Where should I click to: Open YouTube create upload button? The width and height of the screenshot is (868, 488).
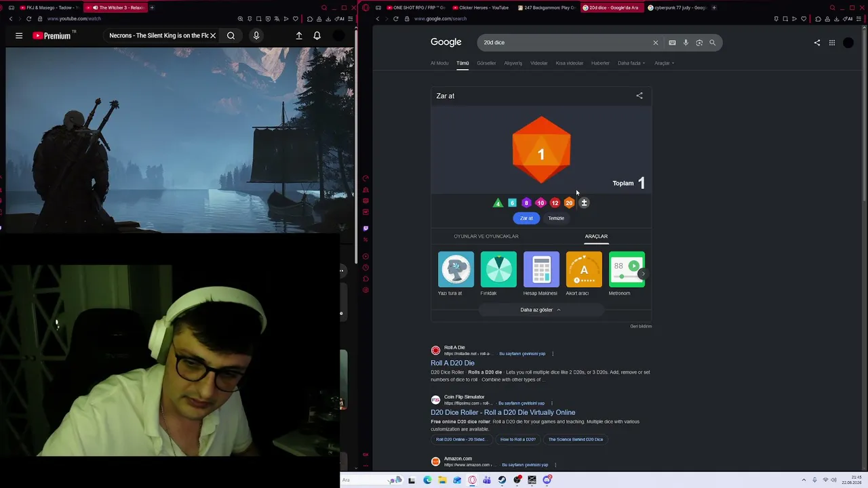tap(299, 35)
